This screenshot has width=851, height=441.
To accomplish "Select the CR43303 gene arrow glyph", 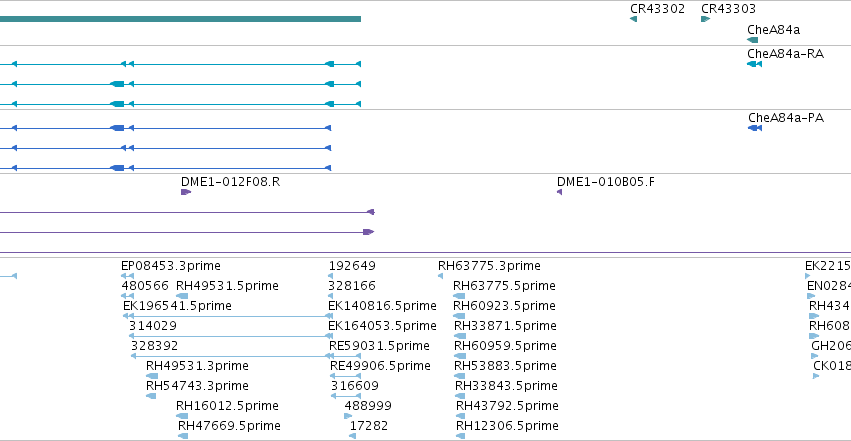I will (x=706, y=19).
